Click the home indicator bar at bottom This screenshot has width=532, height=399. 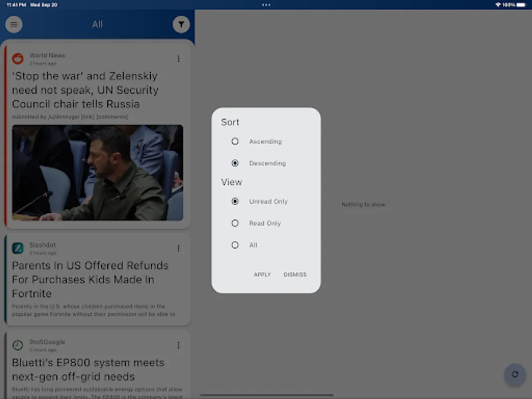(266, 395)
